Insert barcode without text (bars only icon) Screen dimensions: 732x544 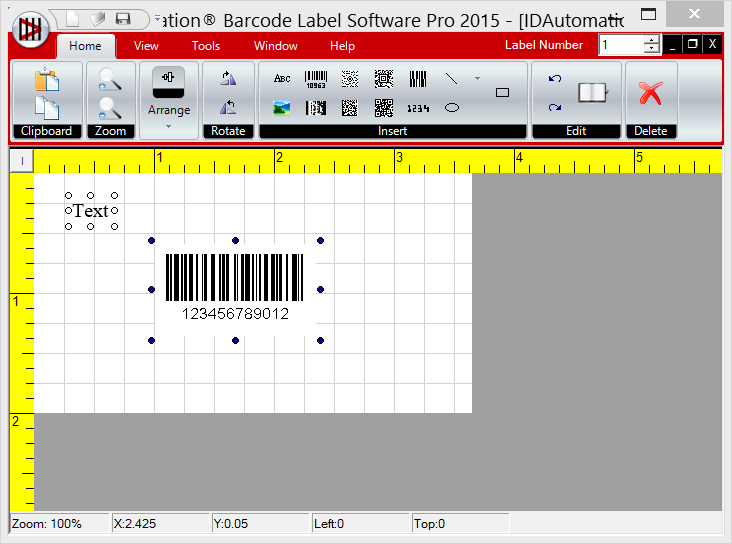coord(418,79)
